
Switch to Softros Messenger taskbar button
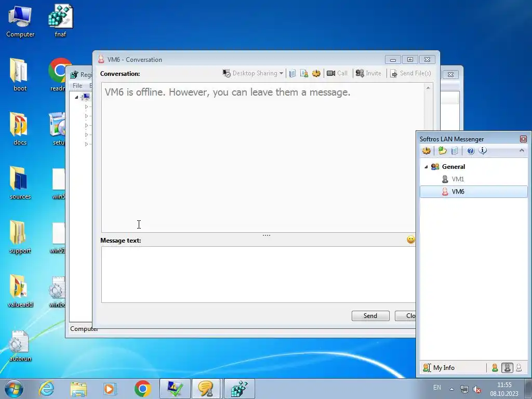[x=206, y=389]
